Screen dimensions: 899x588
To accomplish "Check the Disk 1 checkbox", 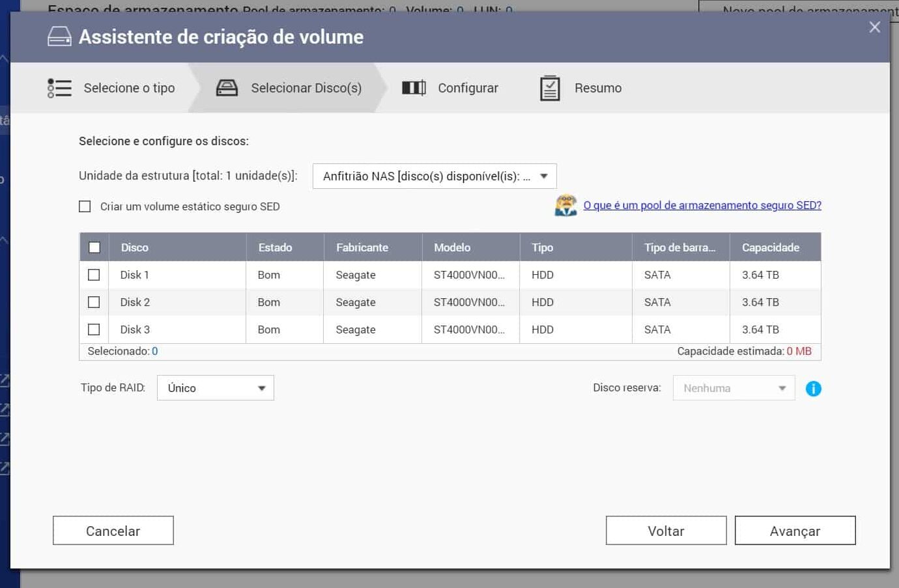I will point(94,275).
